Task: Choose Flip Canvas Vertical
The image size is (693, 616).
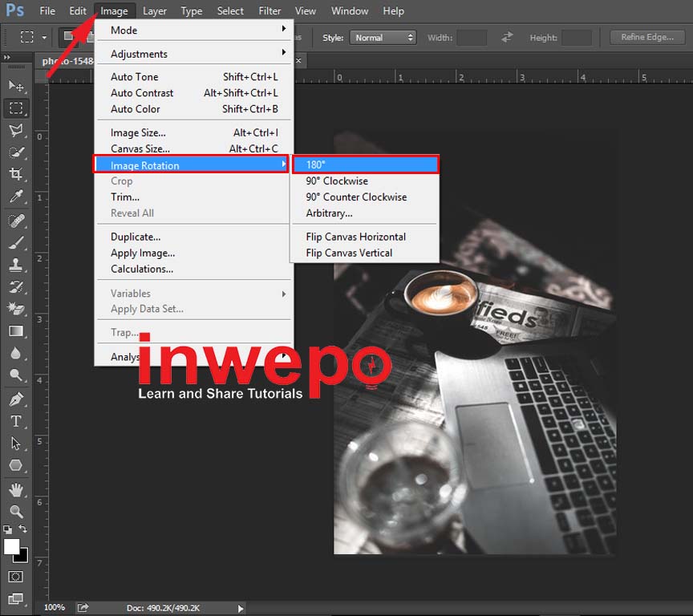Action: [x=366, y=253]
